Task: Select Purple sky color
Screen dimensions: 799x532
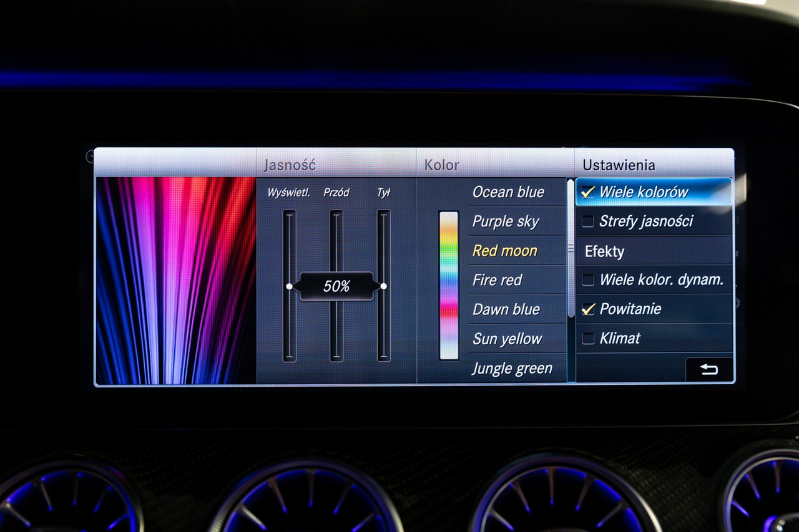Action: (x=517, y=221)
